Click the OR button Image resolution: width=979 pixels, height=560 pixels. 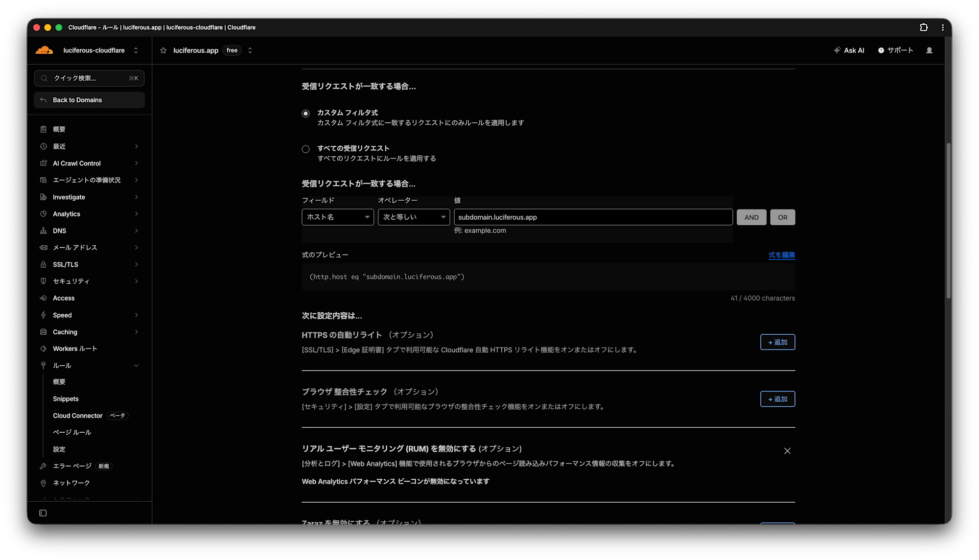click(783, 217)
